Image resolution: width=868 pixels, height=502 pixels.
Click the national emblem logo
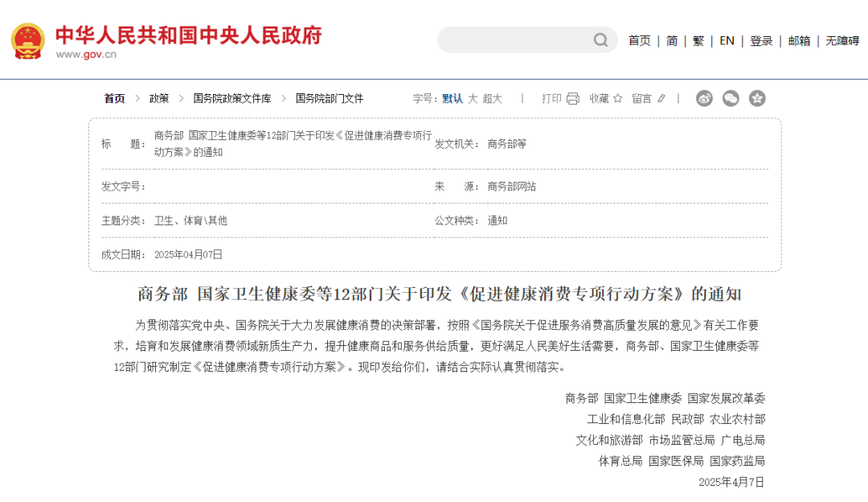[28, 41]
